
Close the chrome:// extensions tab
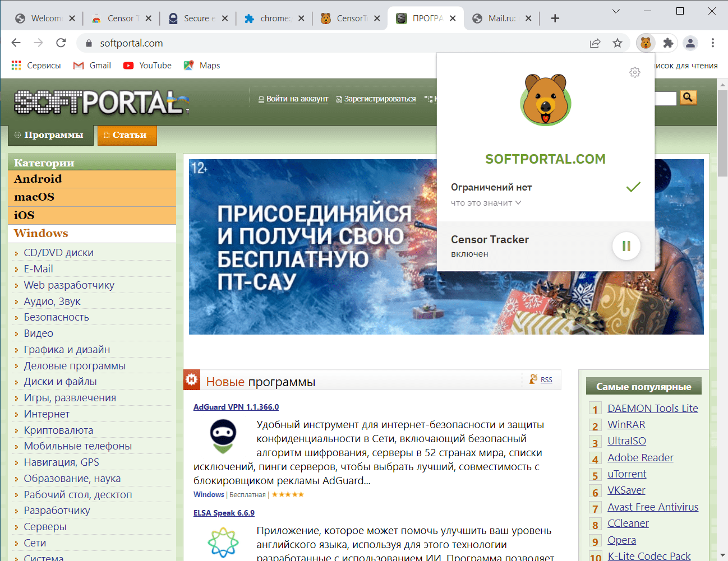(301, 18)
